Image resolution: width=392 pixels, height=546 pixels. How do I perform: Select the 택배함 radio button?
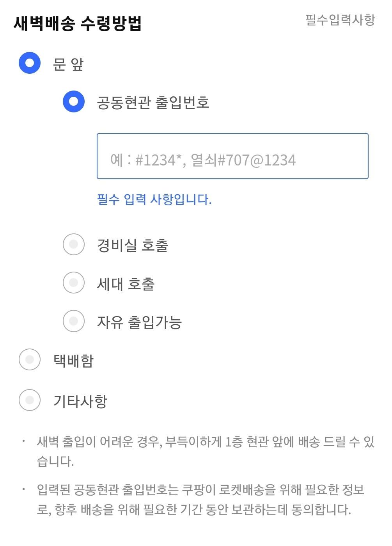[30, 359]
